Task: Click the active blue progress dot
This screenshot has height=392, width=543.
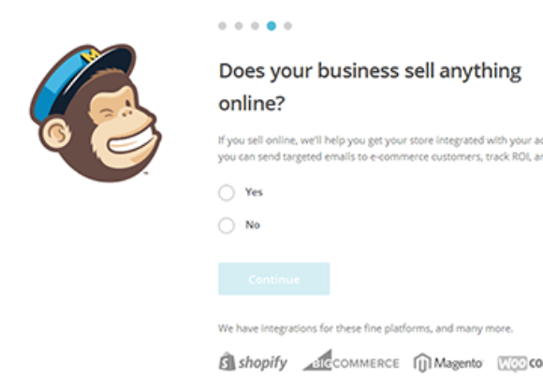Action: (x=271, y=26)
